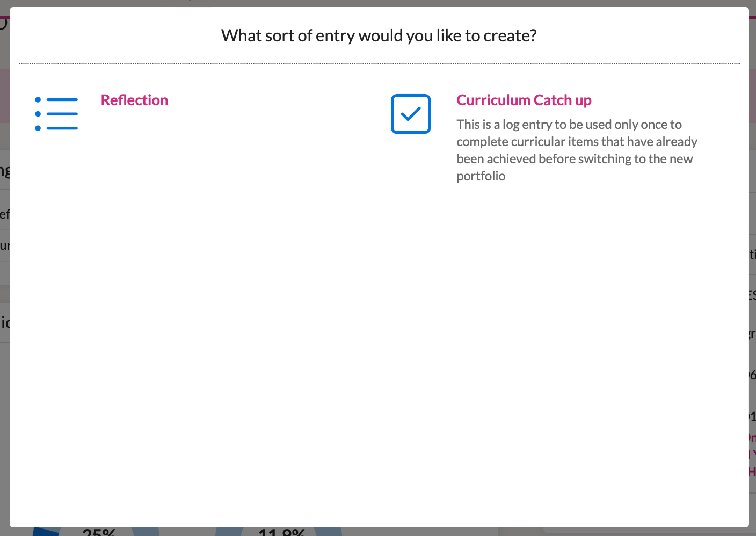Image resolution: width=756 pixels, height=536 pixels.
Task: Click the dotted divider line below the title
Action: [378, 63]
